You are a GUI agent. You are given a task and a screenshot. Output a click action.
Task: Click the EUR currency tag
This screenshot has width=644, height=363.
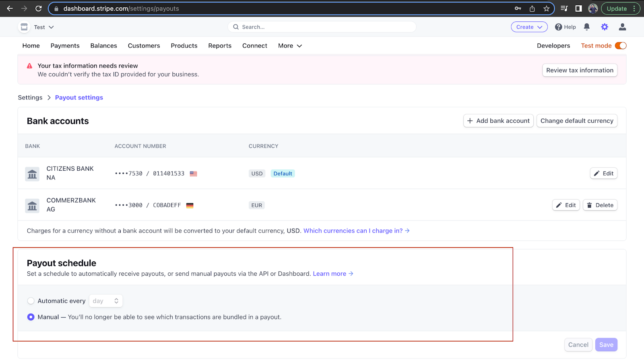[x=257, y=205]
